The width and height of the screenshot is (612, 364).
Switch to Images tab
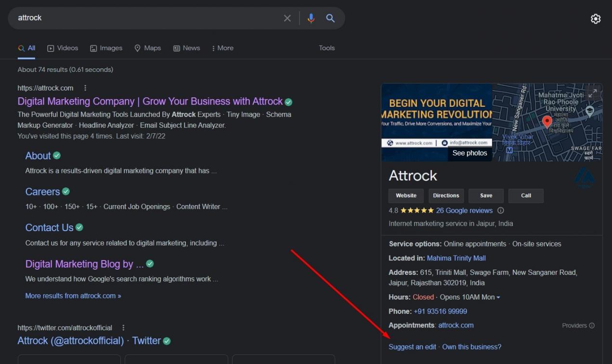[x=106, y=48]
